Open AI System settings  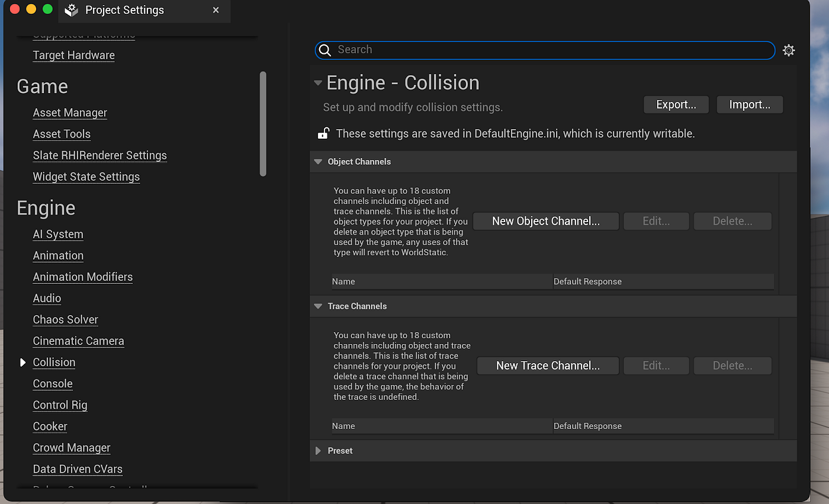click(x=58, y=235)
